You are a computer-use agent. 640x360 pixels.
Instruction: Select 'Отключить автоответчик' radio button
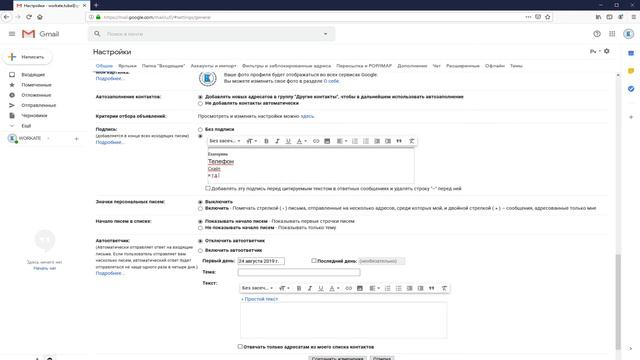(x=200, y=241)
